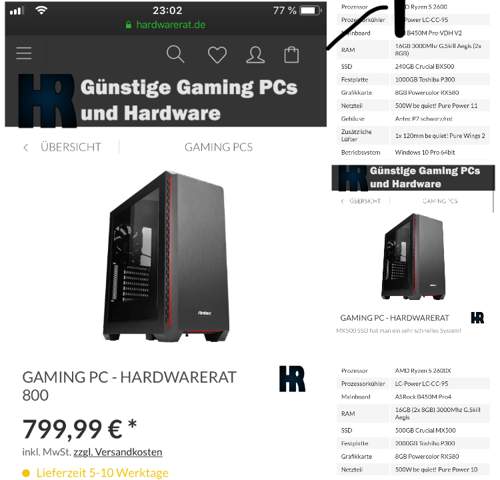Click the right panel's Günstige Gaming PCs banner
This screenshot has width=500, height=480.
pyautogui.click(x=413, y=178)
